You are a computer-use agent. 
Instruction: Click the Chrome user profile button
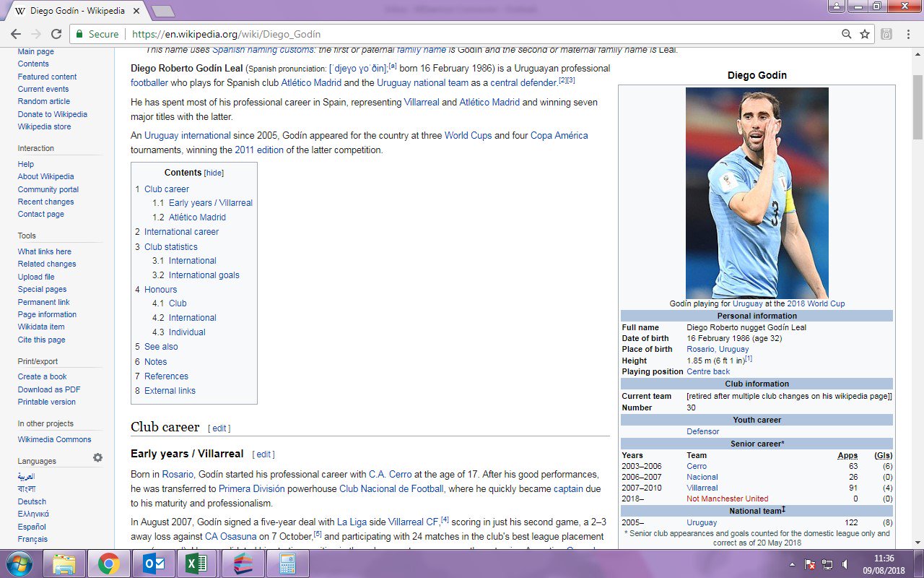837,6
